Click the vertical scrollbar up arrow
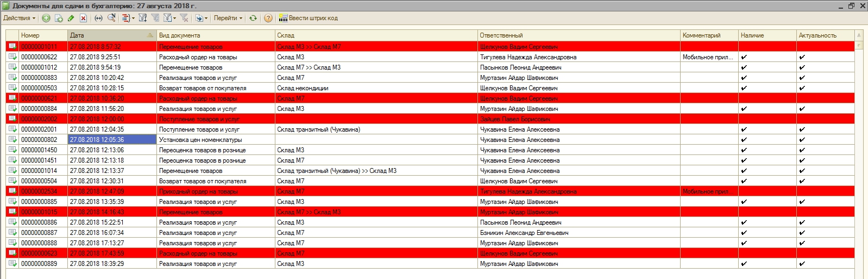868x279 pixels. point(859,35)
